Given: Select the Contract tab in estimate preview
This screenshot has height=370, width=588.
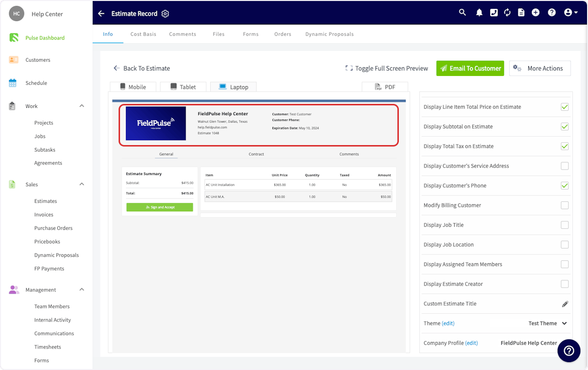Looking at the screenshot, I should pyautogui.click(x=256, y=154).
